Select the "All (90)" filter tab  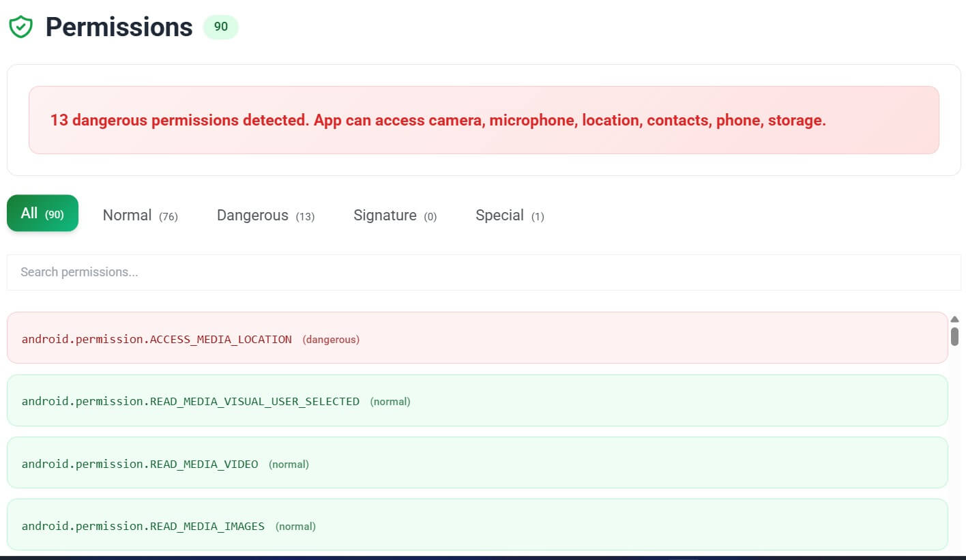coord(42,213)
